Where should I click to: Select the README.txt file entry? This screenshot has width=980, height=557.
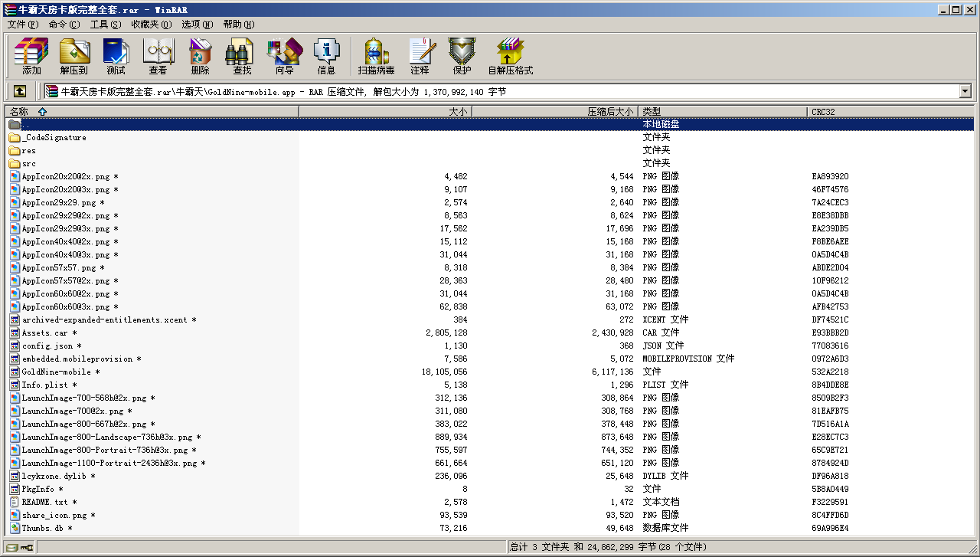point(44,503)
